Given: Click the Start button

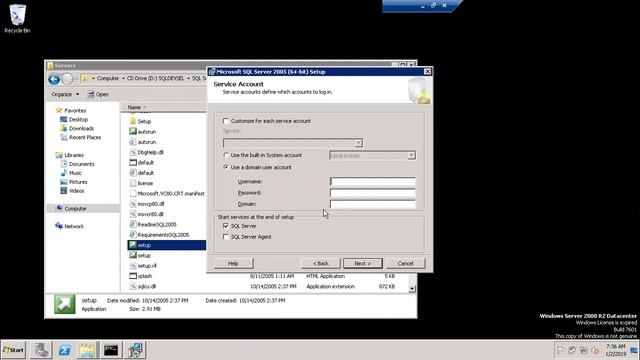Looking at the screenshot, I should coord(13,350).
